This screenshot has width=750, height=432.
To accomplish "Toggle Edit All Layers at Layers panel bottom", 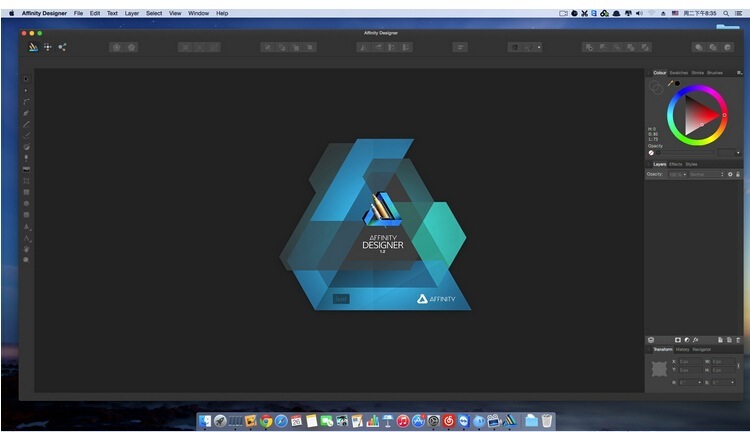I will 651,340.
